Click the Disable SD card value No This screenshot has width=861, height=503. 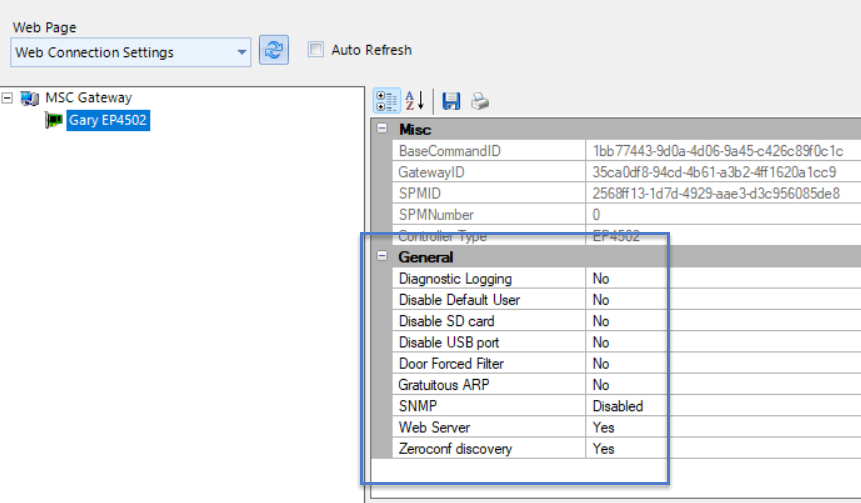[x=601, y=321]
